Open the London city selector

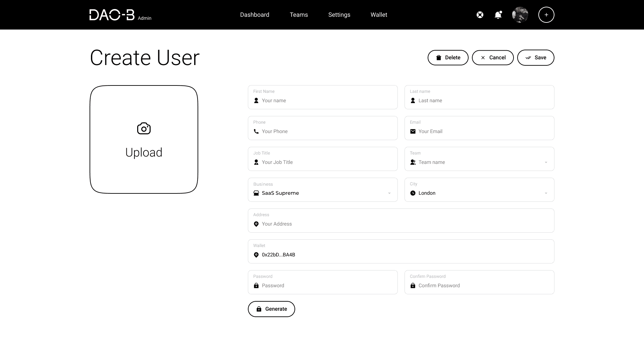(x=479, y=190)
